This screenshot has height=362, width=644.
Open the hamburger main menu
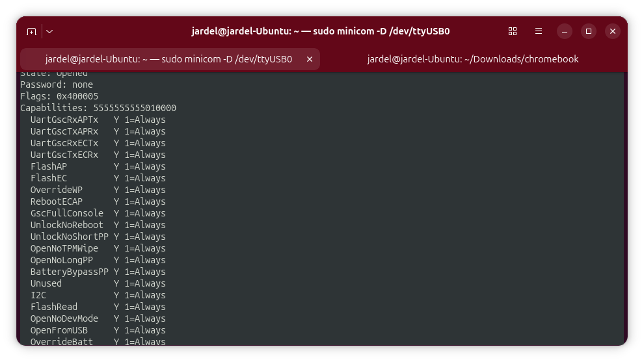click(x=539, y=31)
